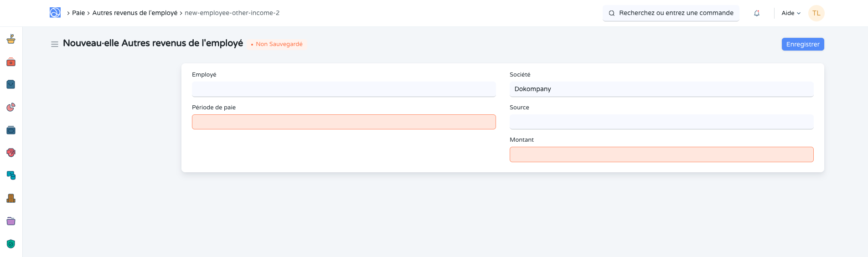Expand the Aide help dropdown
Screen dimensions: 868x257
[x=791, y=13]
